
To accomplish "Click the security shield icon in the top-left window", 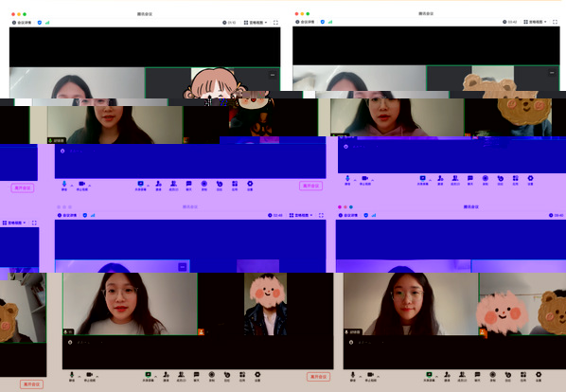I will (x=40, y=23).
